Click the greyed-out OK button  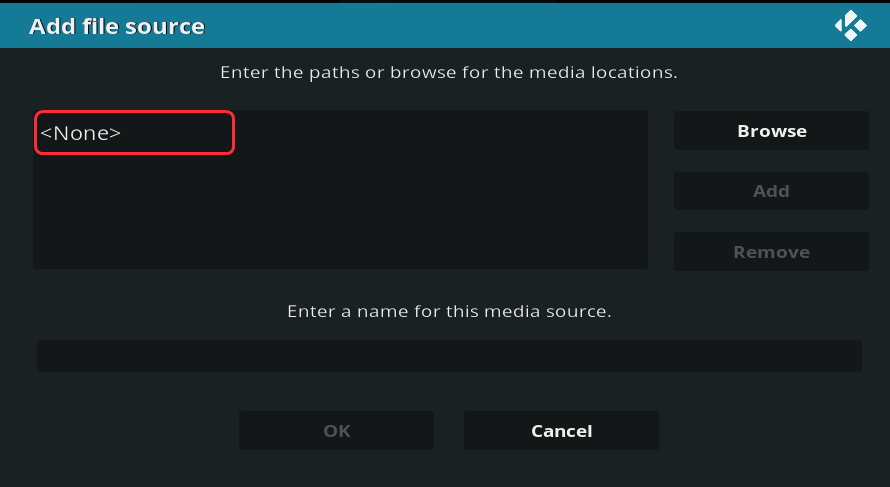[x=336, y=431]
